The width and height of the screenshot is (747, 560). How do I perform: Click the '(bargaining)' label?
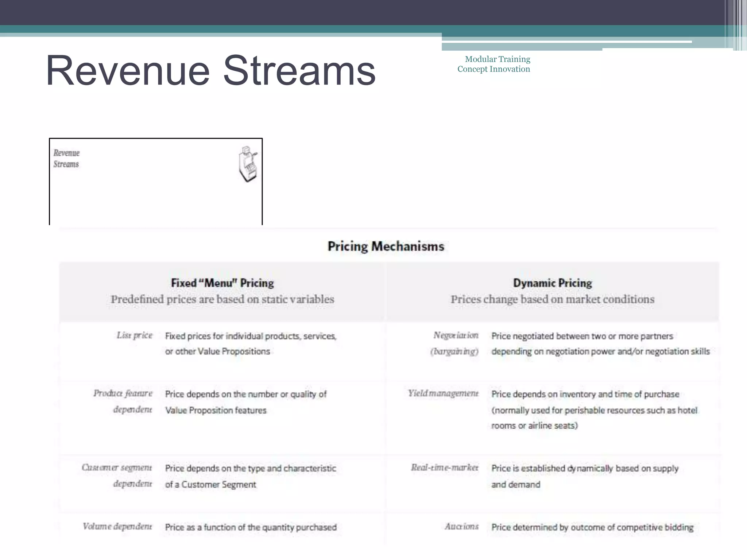pos(454,351)
